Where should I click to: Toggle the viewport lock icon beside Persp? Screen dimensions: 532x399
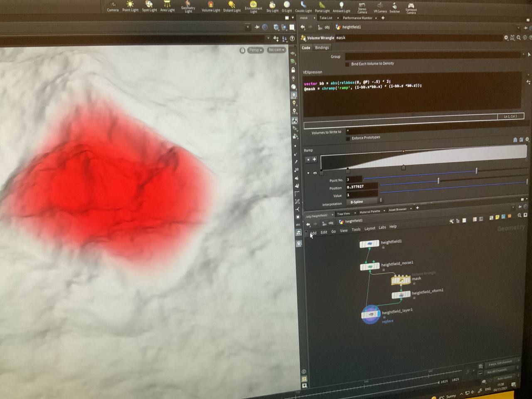click(x=242, y=50)
